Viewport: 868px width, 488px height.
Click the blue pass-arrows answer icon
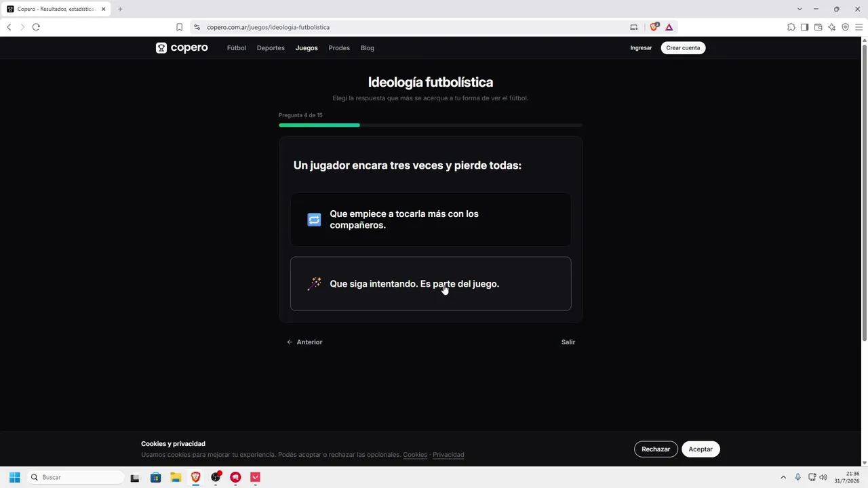pyautogui.click(x=314, y=220)
